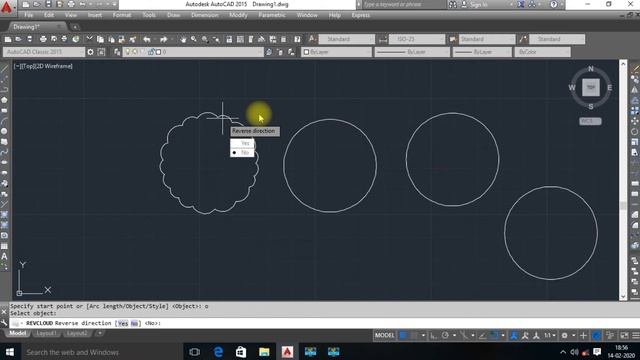
Task: Click the Zoom Window icon
Action: [205, 39]
